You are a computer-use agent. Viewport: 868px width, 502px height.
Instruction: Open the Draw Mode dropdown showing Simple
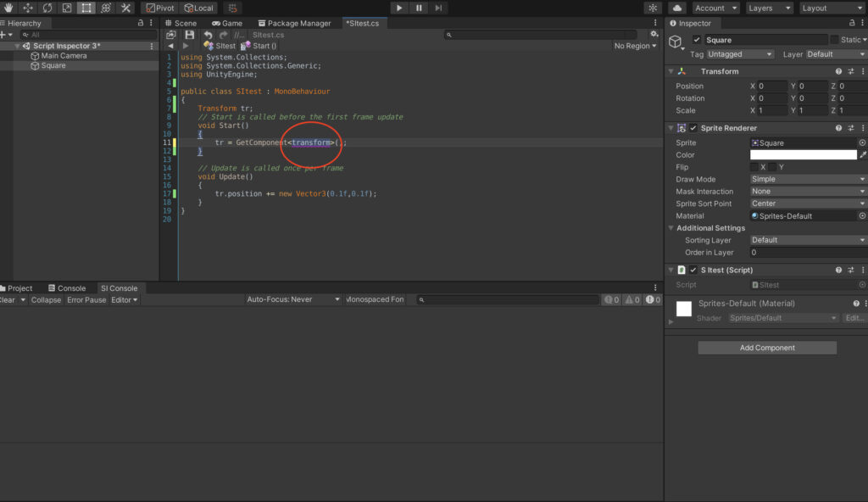(806, 179)
